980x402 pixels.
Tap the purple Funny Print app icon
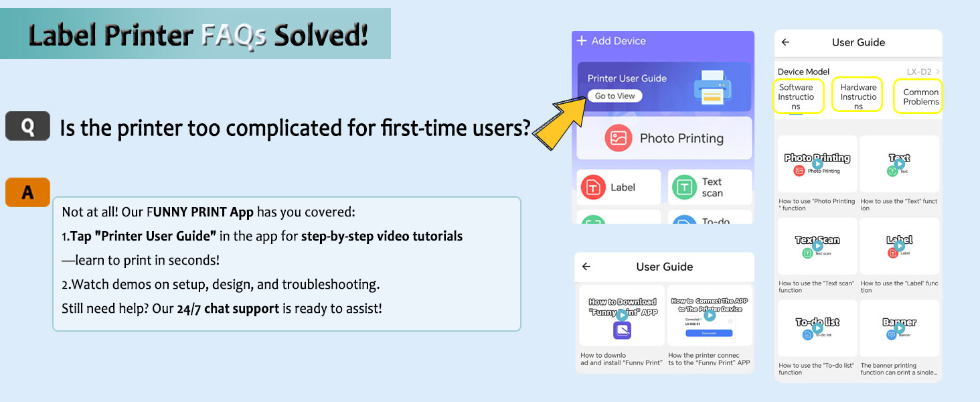623,331
